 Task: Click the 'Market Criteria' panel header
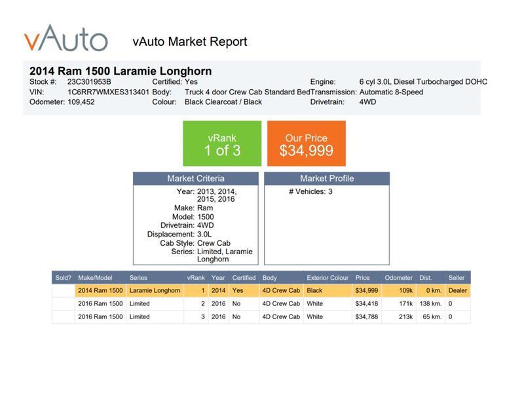click(196, 179)
